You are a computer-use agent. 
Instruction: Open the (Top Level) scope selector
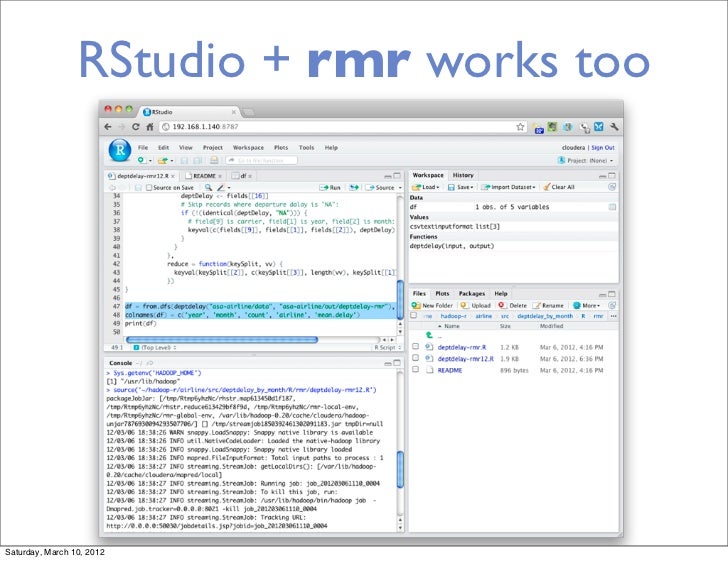tap(156, 347)
